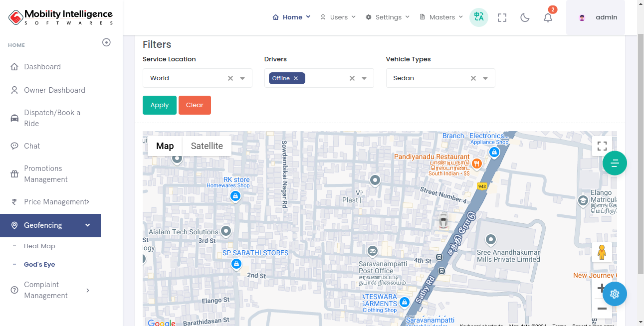Click the Apply filters button
Image resolution: width=644 pixels, height=326 pixels.
tap(160, 105)
